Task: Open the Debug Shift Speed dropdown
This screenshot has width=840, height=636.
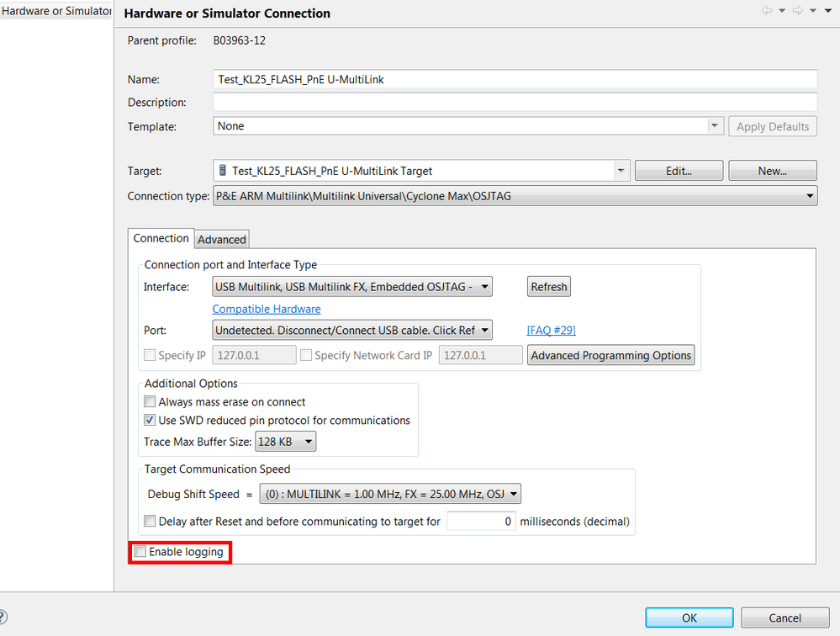Action: pos(513,494)
